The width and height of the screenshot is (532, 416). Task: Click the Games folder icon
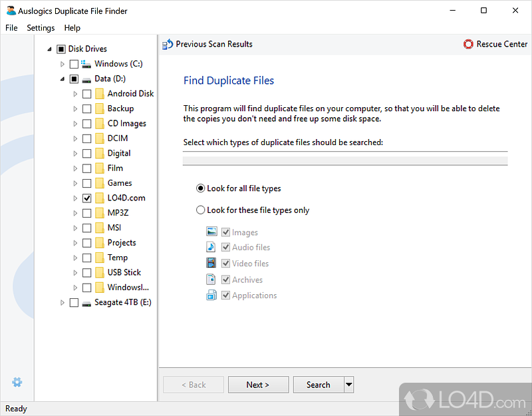99,183
